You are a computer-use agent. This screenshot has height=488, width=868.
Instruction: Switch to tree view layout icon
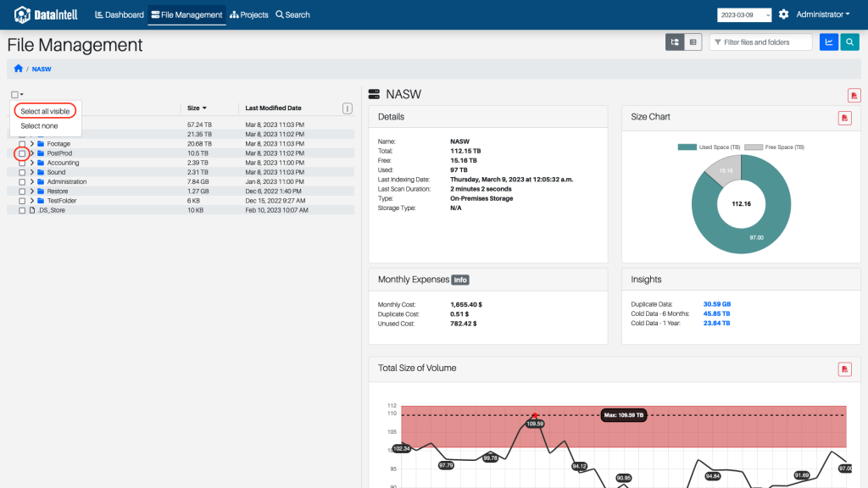[x=674, y=42]
